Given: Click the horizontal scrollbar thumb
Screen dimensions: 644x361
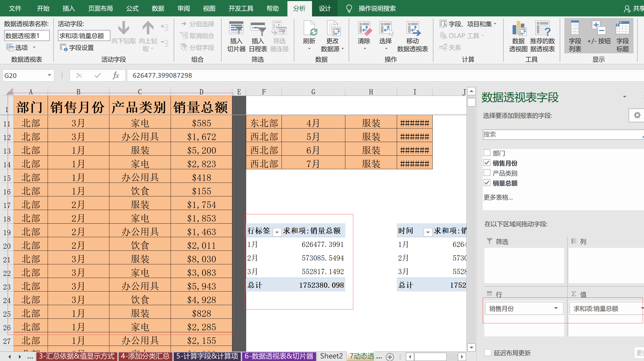Looking at the screenshot, I should click(430, 357).
